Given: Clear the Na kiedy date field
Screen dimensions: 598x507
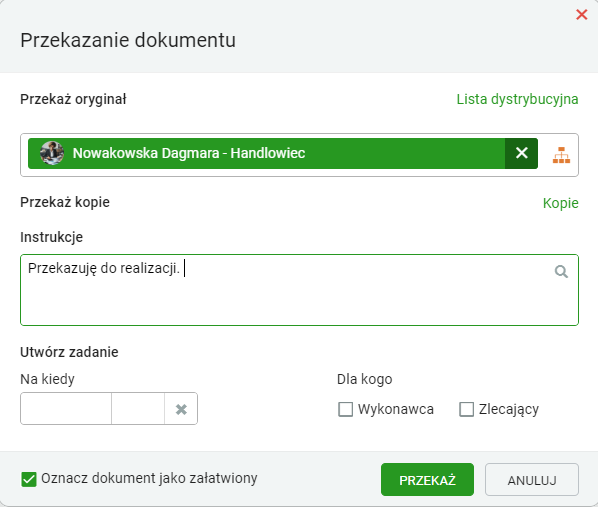Looking at the screenshot, I should 181,409.
